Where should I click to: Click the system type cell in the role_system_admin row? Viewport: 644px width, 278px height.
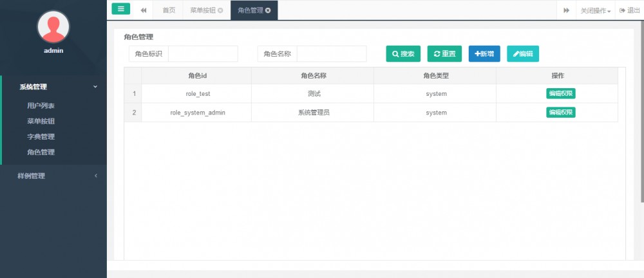pyautogui.click(x=435, y=113)
